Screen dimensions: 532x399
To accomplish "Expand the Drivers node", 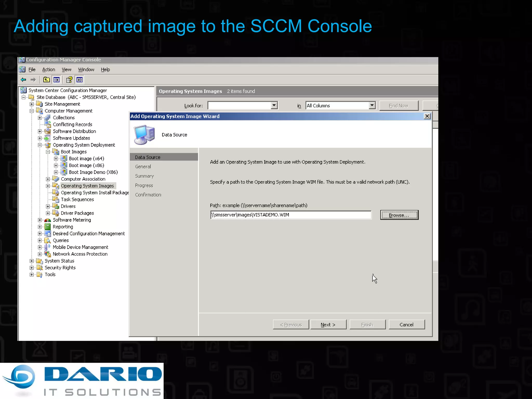I will tap(48, 206).
